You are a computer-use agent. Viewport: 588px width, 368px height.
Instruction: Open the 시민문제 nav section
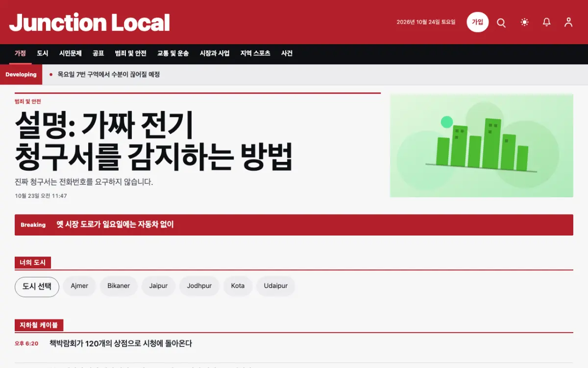pos(71,53)
